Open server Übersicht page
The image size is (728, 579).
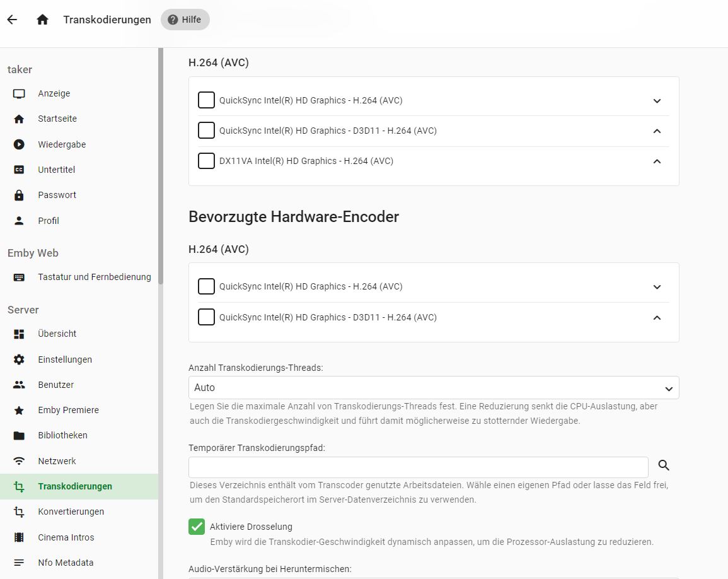[x=79, y=334]
